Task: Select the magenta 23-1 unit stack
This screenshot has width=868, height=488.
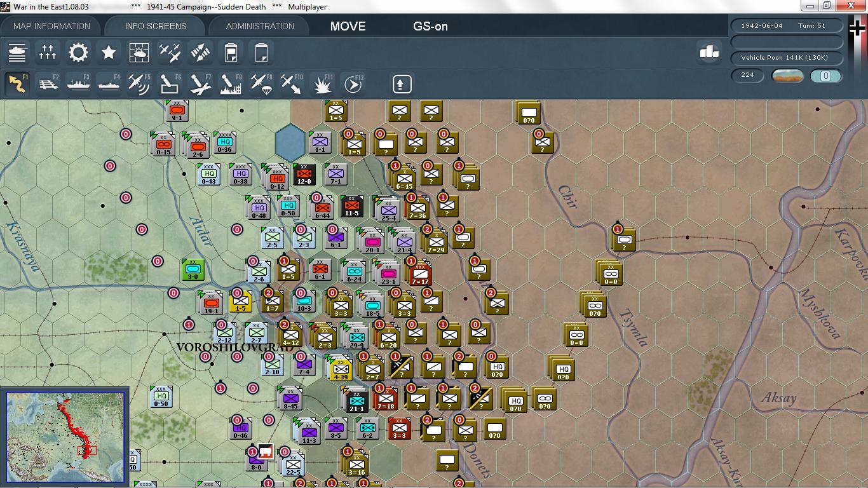Action: click(388, 273)
